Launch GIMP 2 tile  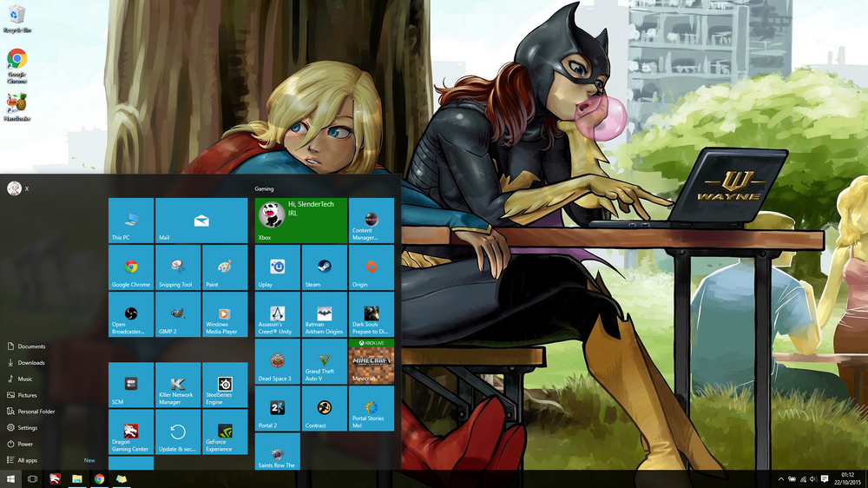[x=178, y=314]
